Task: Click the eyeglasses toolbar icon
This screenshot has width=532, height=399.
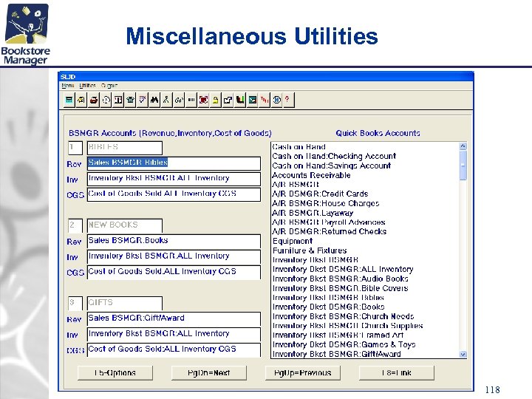Action: click(x=179, y=100)
